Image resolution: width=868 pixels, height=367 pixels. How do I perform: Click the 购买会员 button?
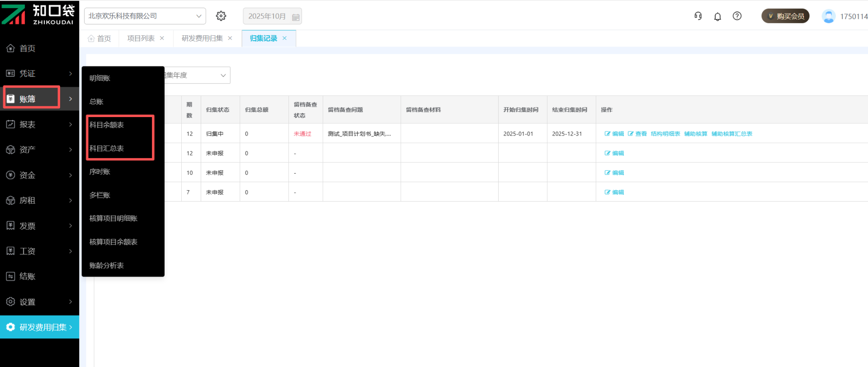[785, 16]
